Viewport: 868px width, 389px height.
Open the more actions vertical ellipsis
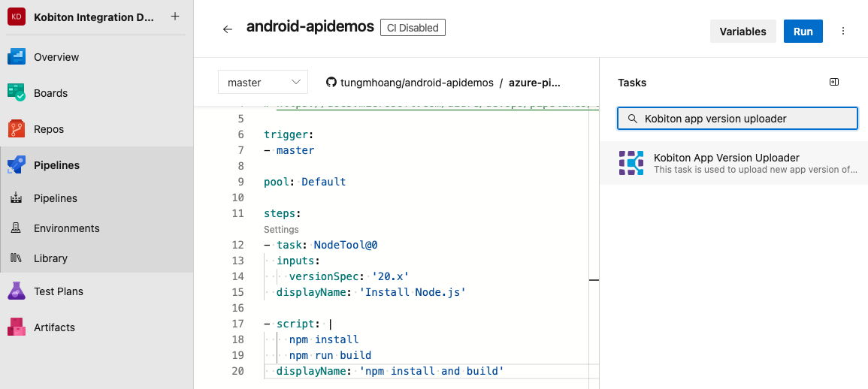843,31
